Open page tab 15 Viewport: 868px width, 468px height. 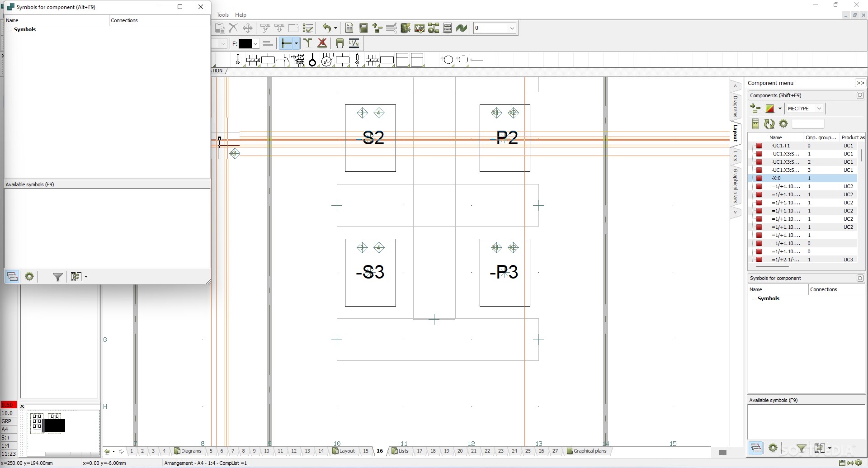tap(366, 451)
